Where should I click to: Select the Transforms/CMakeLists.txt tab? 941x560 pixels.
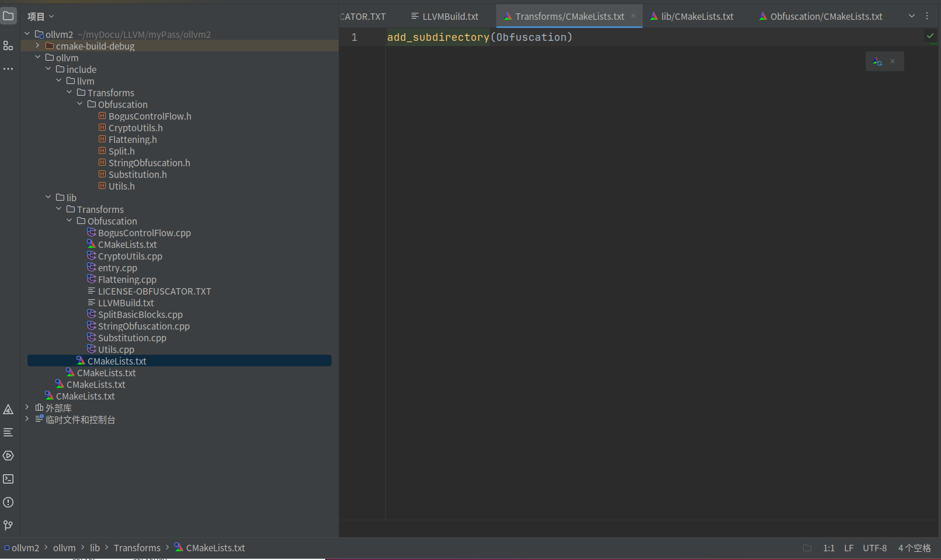pyautogui.click(x=569, y=16)
